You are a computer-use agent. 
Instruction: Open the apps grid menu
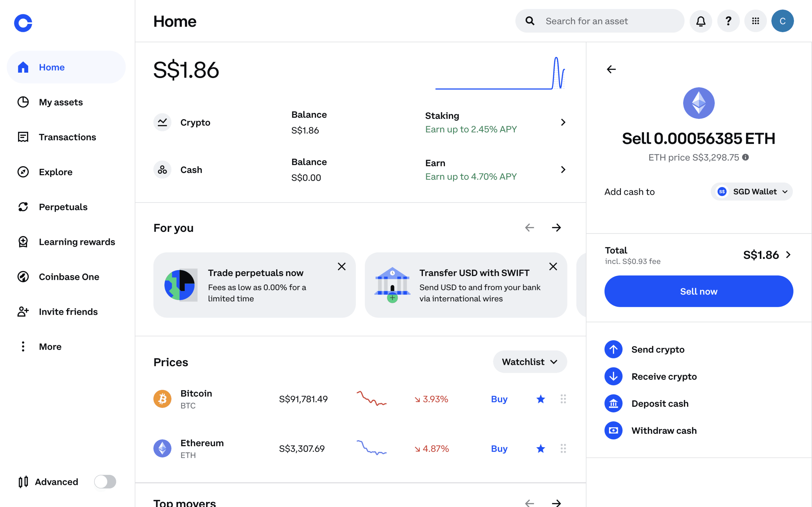click(x=755, y=21)
